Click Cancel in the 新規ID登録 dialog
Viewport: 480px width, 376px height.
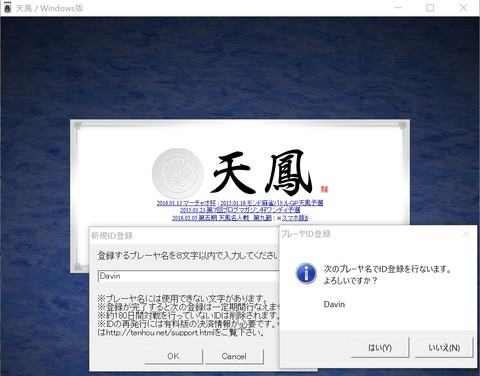tap(234, 356)
